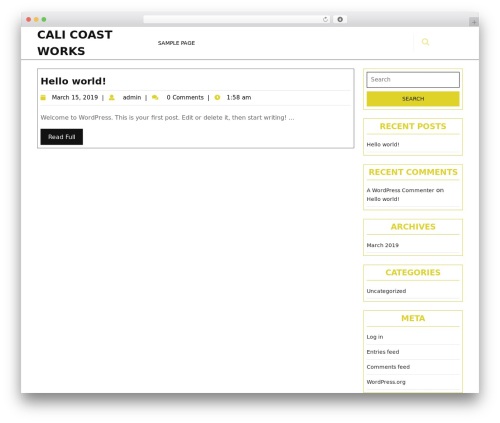
Task: Open a new browser tab with plus
Action: 474,22
